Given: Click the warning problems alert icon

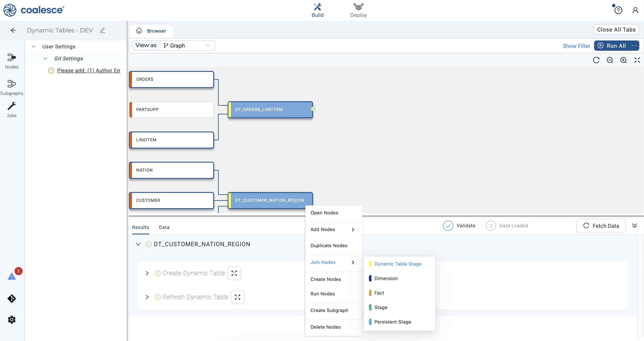Looking at the screenshot, I should (x=12, y=276).
